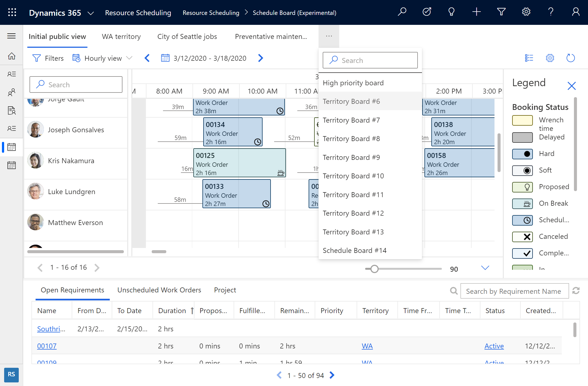
Task: Select Territory Board #9 from dropdown list
Action: (x=353, y=157)
